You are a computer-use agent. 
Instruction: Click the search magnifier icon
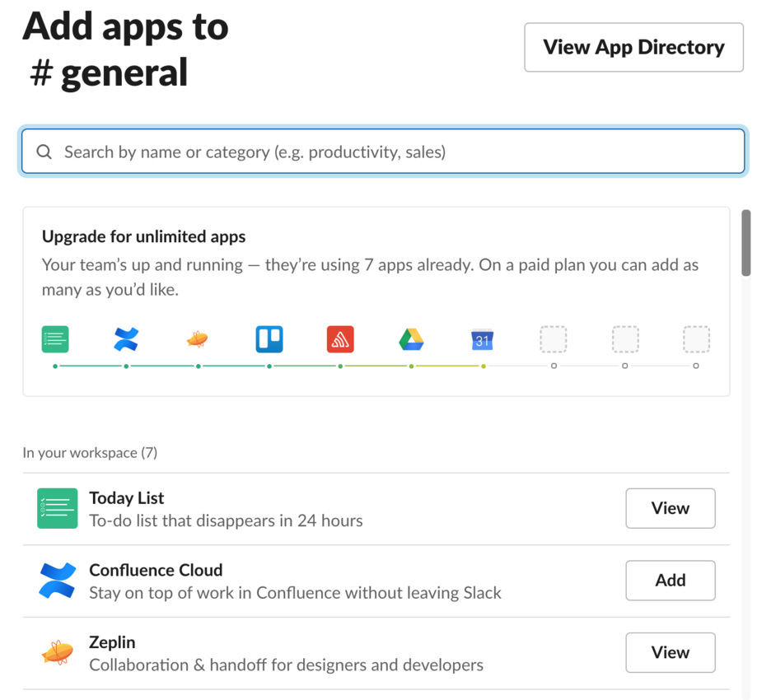click(x=44, y=152)
